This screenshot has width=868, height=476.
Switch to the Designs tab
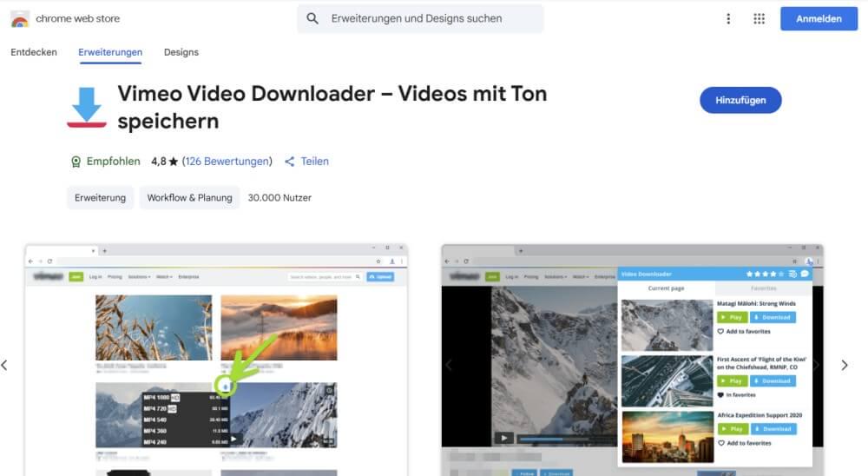tap(181, 52)
